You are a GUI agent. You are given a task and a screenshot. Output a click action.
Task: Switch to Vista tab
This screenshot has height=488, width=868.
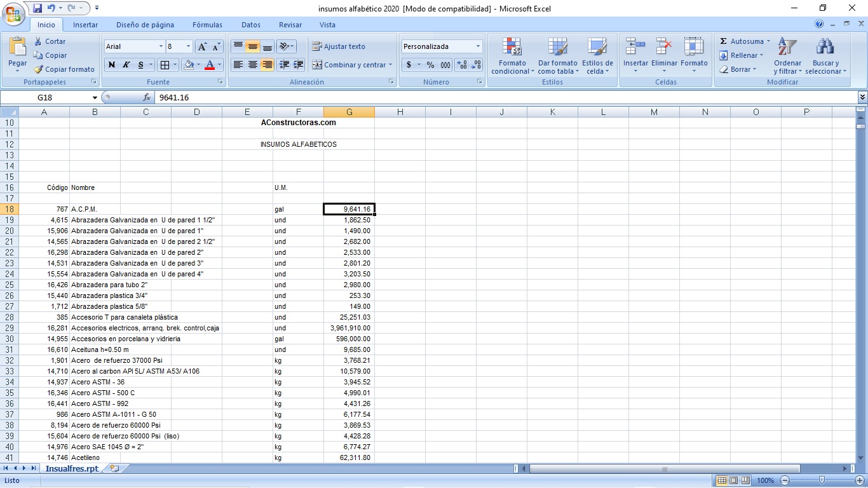(x=327, y=25)
